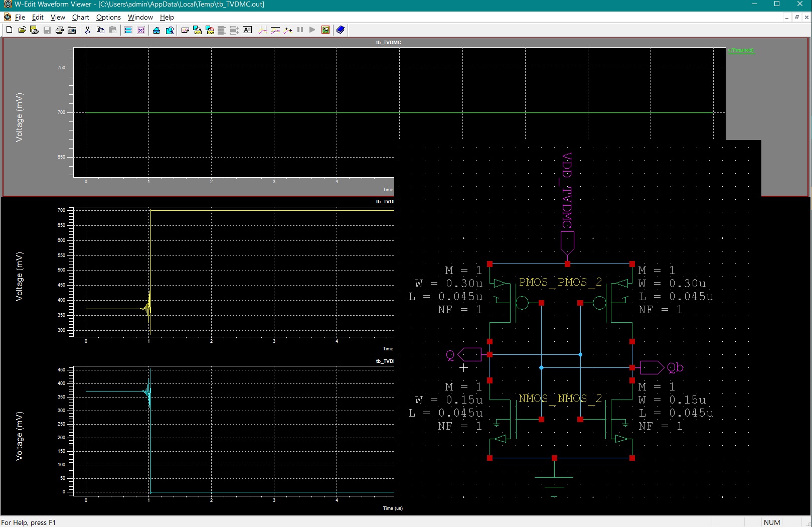The image size is (812, 527).
Task: Select the zoom magnifier tool icon
Action: [x=170, y=30]
